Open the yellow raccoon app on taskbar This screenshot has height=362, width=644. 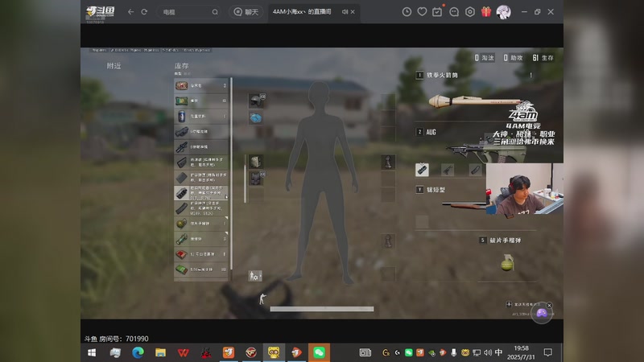click(274, 352)
